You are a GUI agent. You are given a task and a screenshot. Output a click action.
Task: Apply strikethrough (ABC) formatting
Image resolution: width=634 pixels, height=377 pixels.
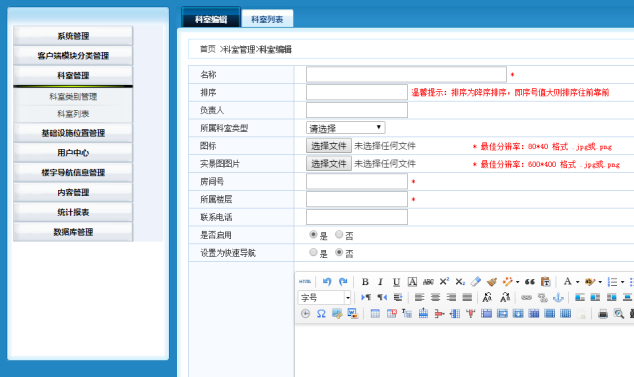(428, 282)
